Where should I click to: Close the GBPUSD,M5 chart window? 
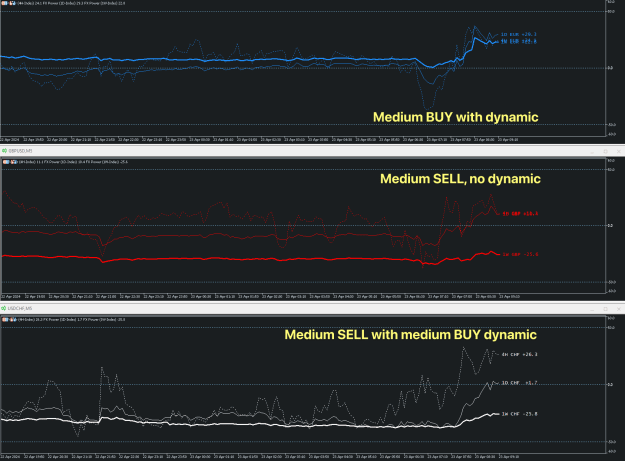click(619, 151)
